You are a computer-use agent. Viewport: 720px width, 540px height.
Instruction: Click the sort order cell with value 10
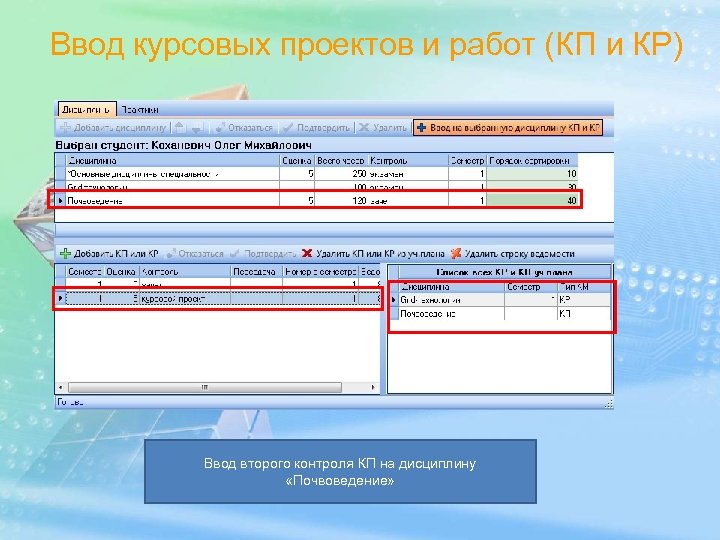tap(532, 174)
